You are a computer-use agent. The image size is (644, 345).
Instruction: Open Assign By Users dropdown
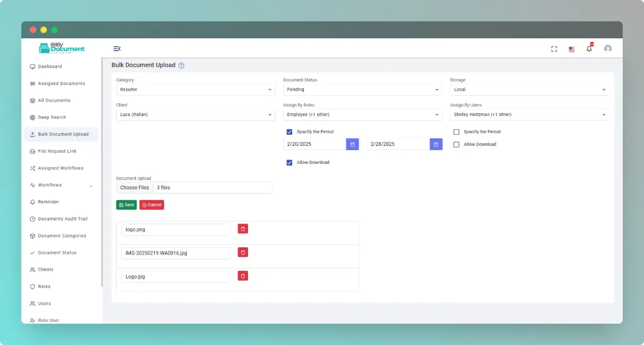point(530,114)
